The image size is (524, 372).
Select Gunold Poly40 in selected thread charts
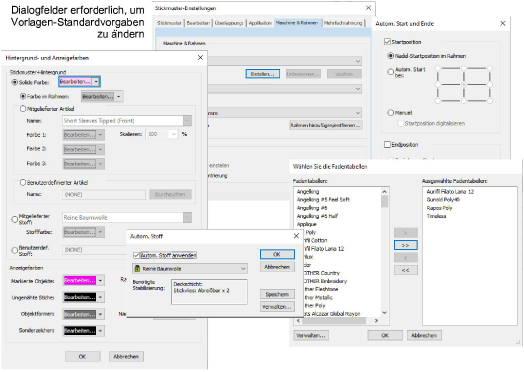[443, 200]
